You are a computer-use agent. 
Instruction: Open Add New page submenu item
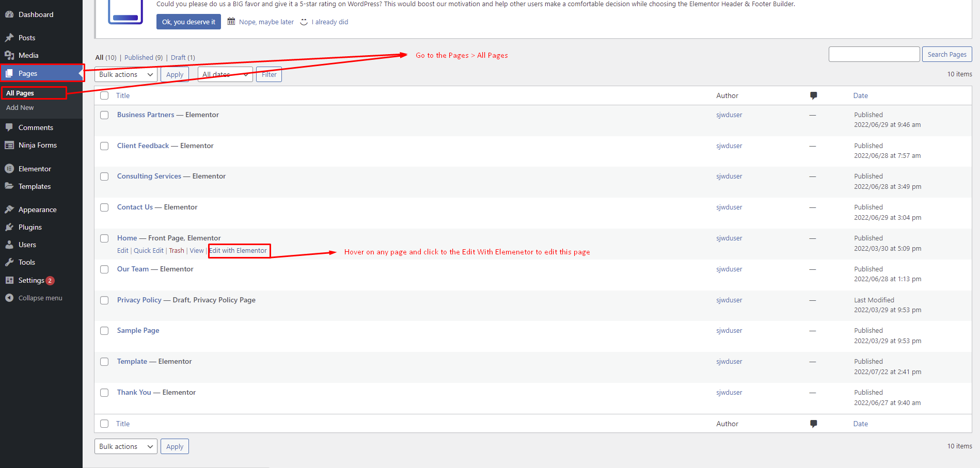(20, 107)
